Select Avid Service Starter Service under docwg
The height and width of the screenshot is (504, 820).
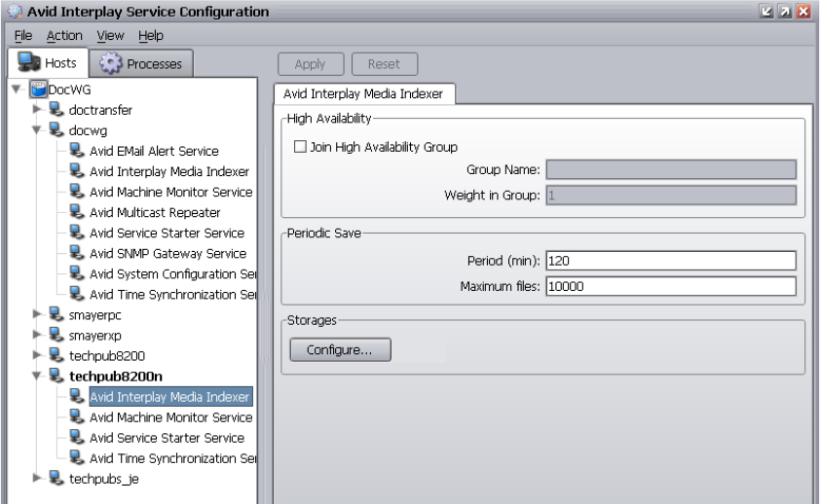(x=167, y=233)
